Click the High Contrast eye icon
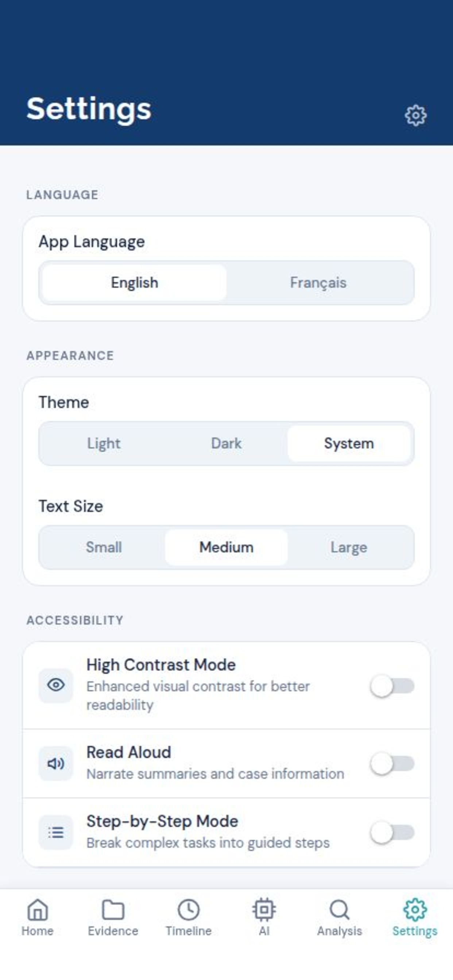The width and height of the screenshot is (453, 980). 55,685
